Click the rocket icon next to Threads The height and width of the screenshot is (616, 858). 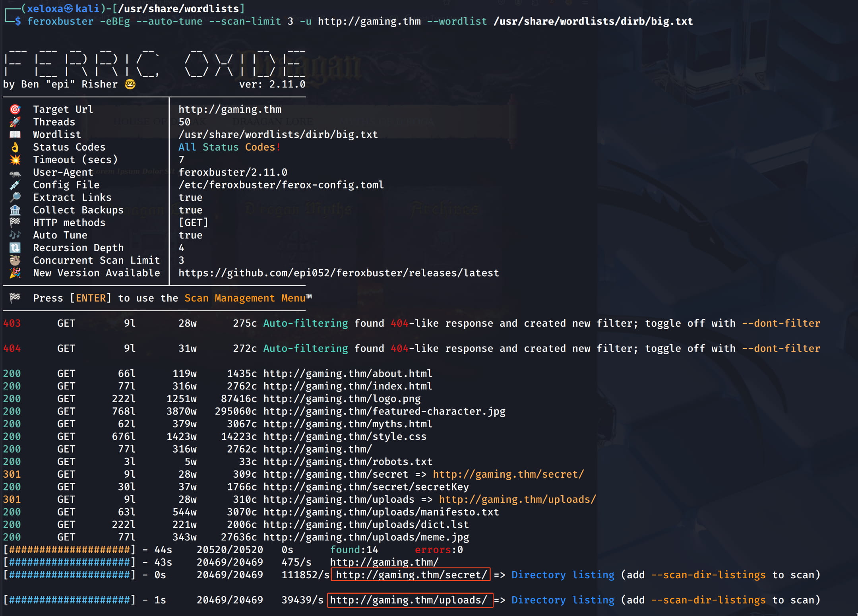click(x=15, y=122)
